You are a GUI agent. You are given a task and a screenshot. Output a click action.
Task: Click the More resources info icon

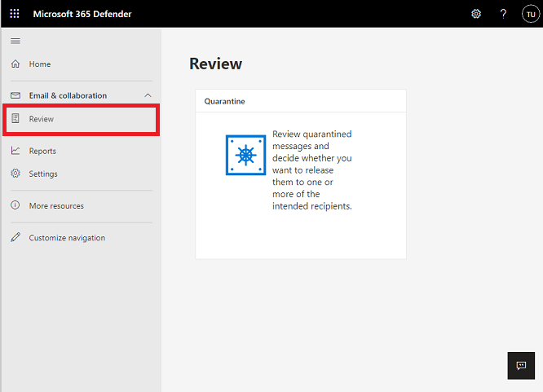coord(15,205)
